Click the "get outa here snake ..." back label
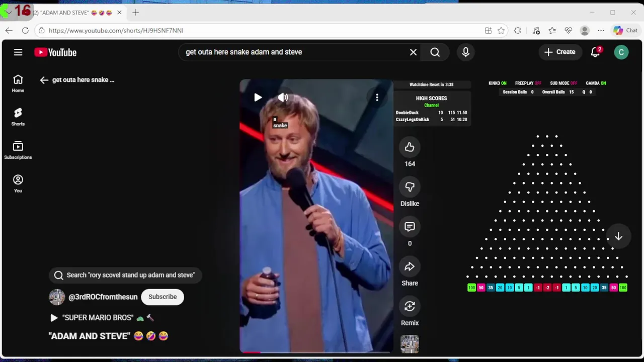This screenshot has height=362, width=644. tap(83, 80)
